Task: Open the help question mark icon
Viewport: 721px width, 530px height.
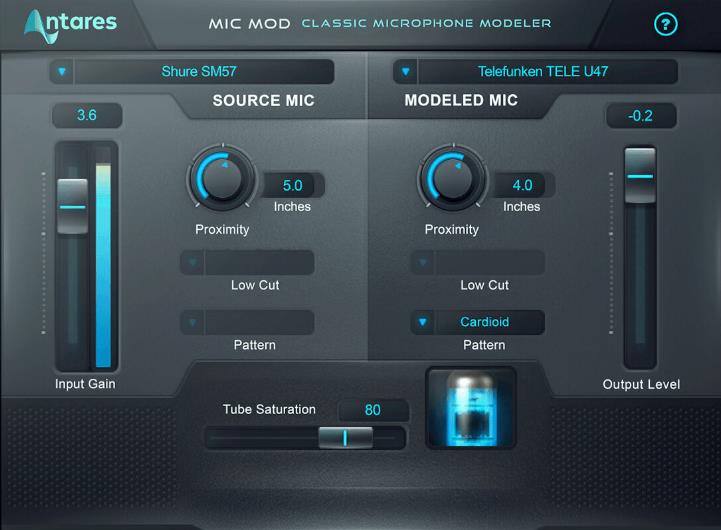Action: pyautogui.click(x=665, y=24)
